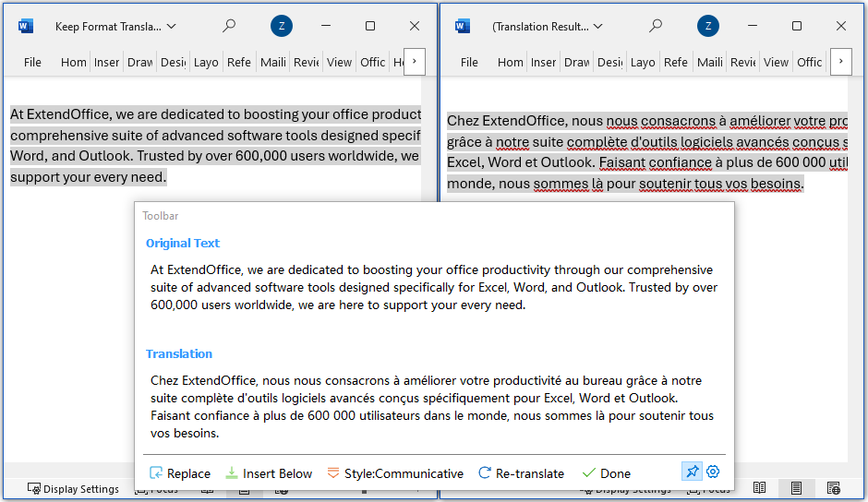
Task: Click the highlighted English text in left document
Action: (x=215, y=146)
